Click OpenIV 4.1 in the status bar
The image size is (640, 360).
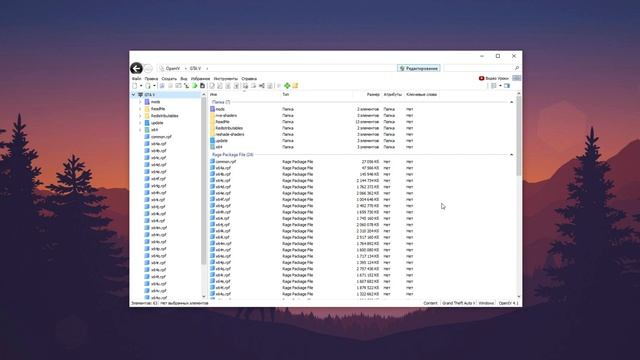point(509,303)
